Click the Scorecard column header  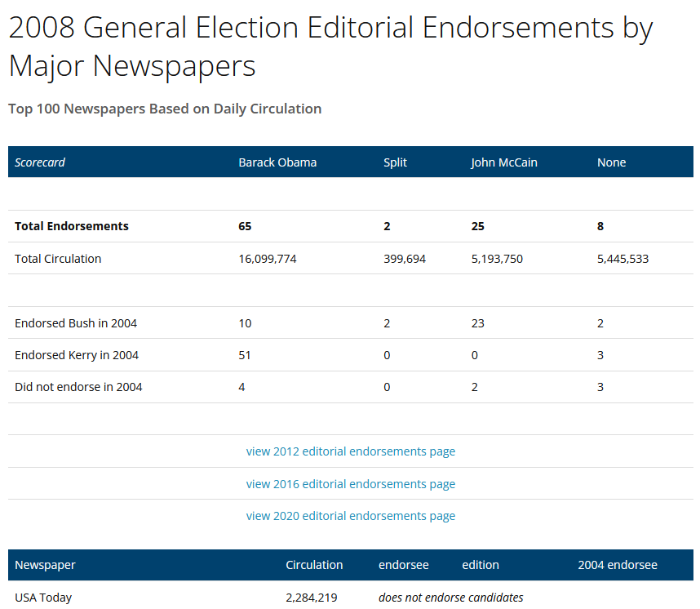tap(40, 162)
